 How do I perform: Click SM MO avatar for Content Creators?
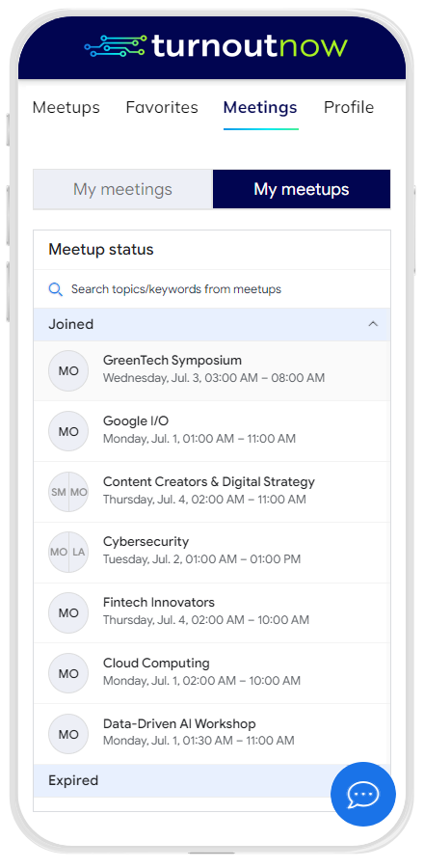point(68,492)
